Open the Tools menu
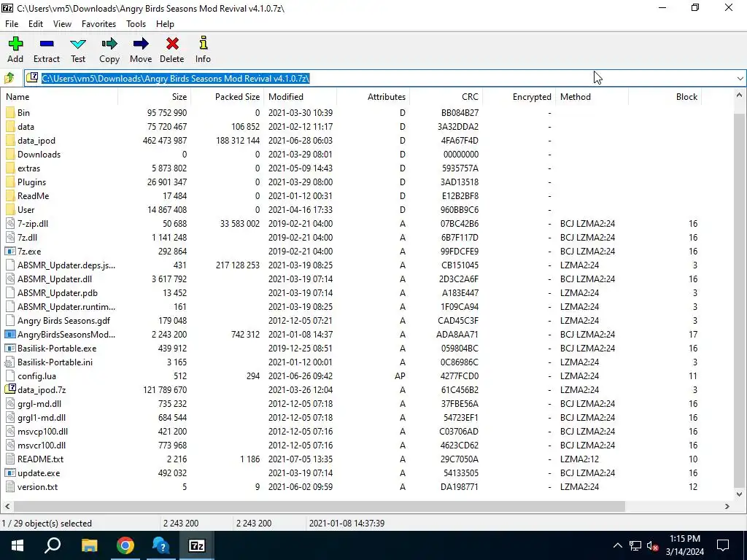This screenshot has height=560, width=747. (x=136, y=24)
